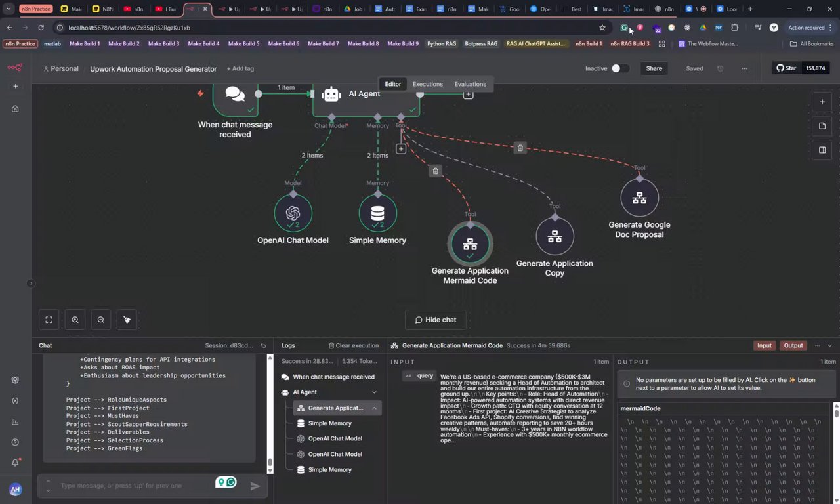Open the insights chart icon in sidebar
Viewport: 840px width, 504px height.
(x=15, y=421)
